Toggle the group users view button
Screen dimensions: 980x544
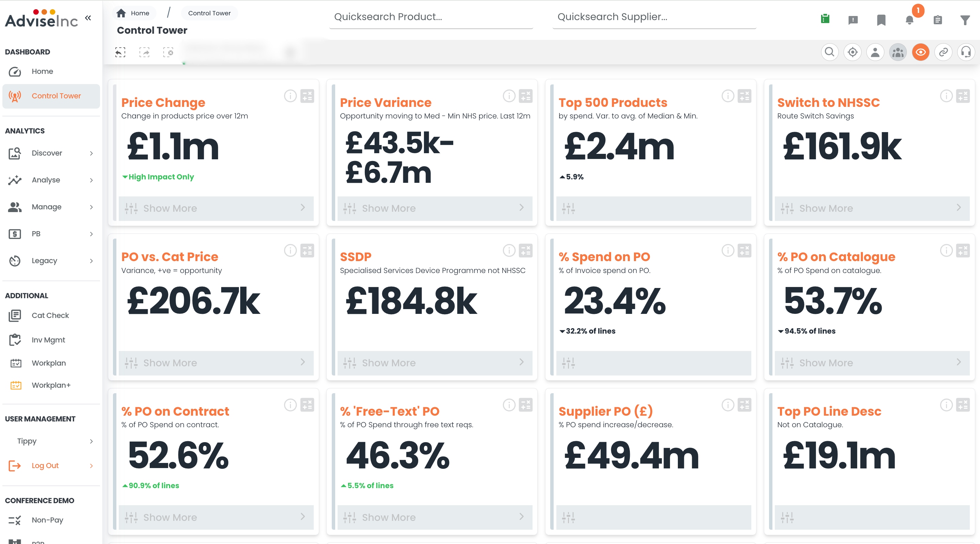pyautogui.click(x=898, y=52)
